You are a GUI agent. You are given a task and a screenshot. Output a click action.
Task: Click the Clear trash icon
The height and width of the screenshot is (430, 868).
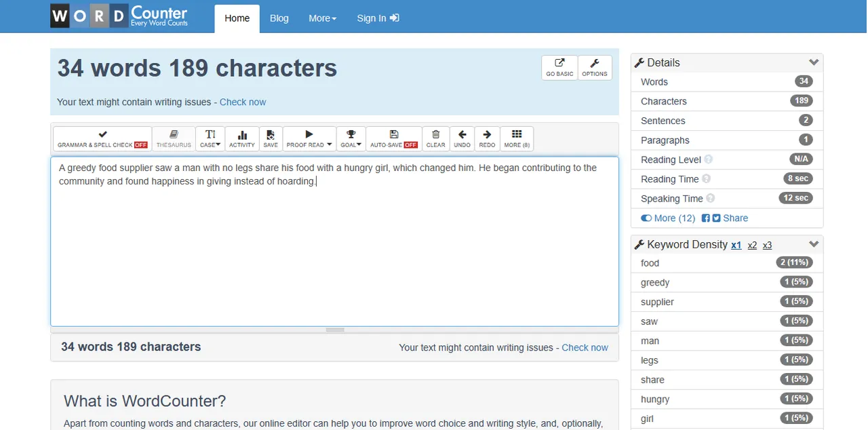pyautogui.click(x=436, y=138)
